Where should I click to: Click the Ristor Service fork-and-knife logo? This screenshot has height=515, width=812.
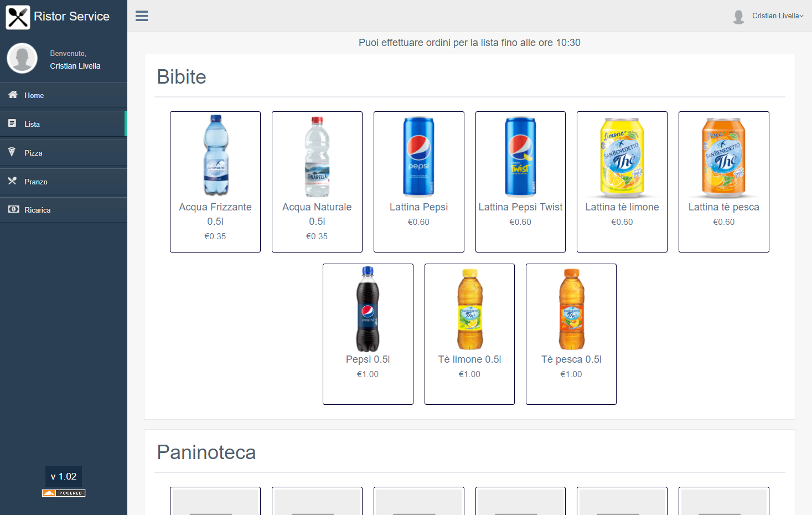coord(18,17)
